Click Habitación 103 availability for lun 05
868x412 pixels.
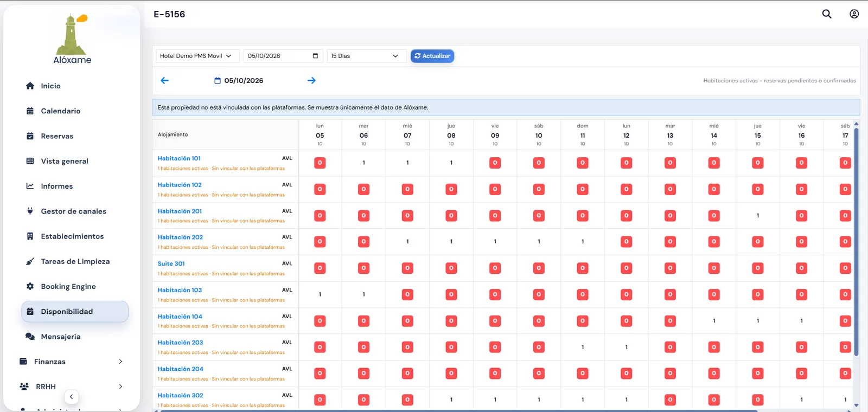pos(320,294)
